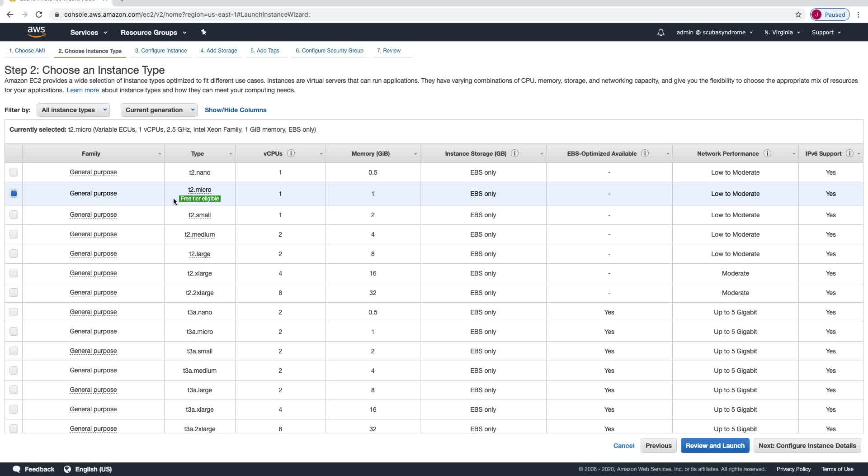Click the AWS logo home icon
Screen dimensions: 868x476
[x=36, y=32]
